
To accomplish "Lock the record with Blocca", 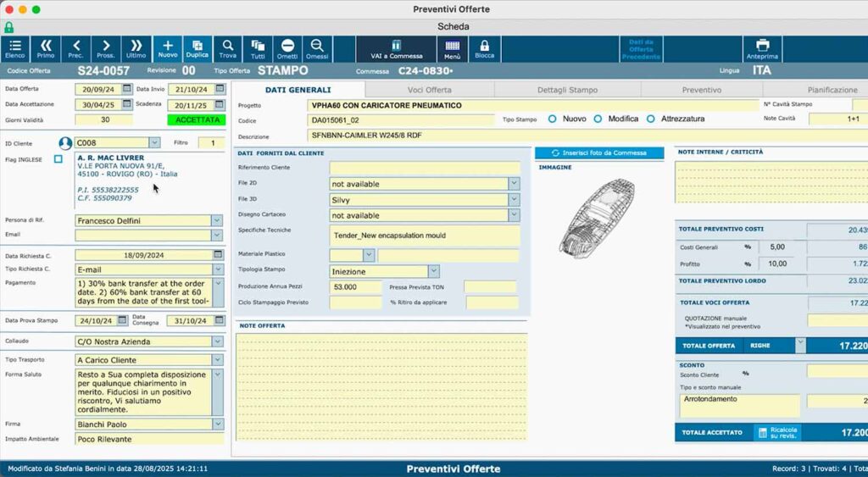I will tap(484, 49).
